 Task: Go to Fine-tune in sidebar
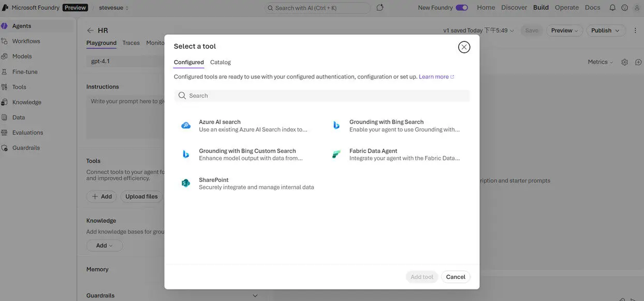[25, 72]
